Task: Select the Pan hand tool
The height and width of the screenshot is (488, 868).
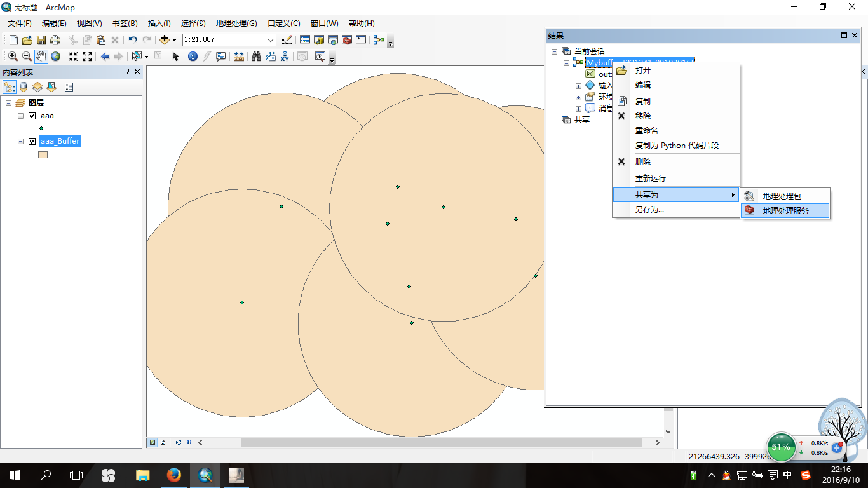Action: coord(41,57)
